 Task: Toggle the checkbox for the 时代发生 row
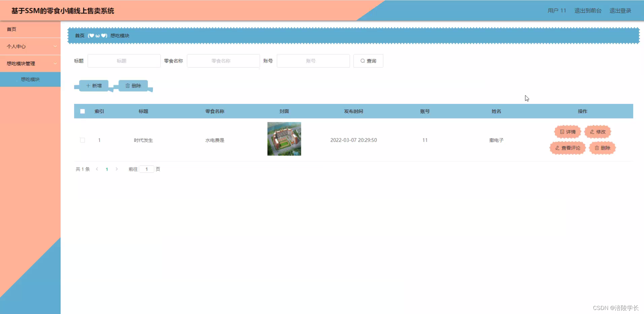click(82, 140)
